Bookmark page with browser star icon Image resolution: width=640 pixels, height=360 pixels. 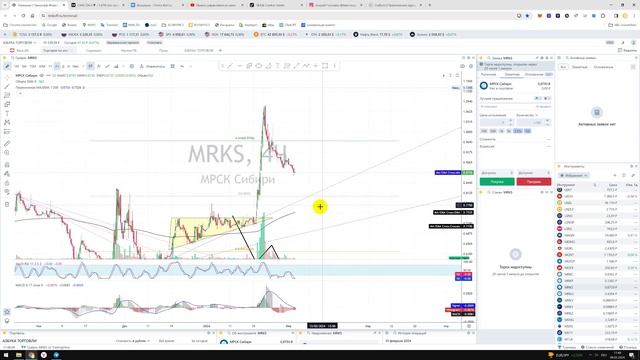[527, 16]
